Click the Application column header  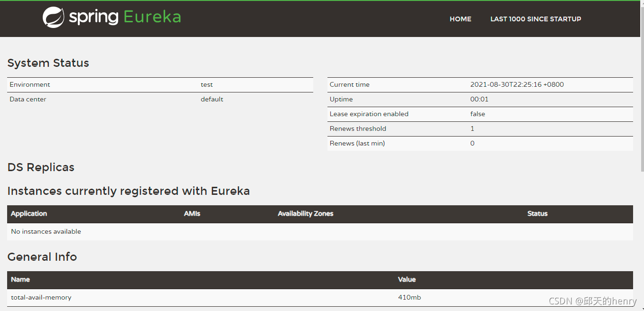[29, 214]
